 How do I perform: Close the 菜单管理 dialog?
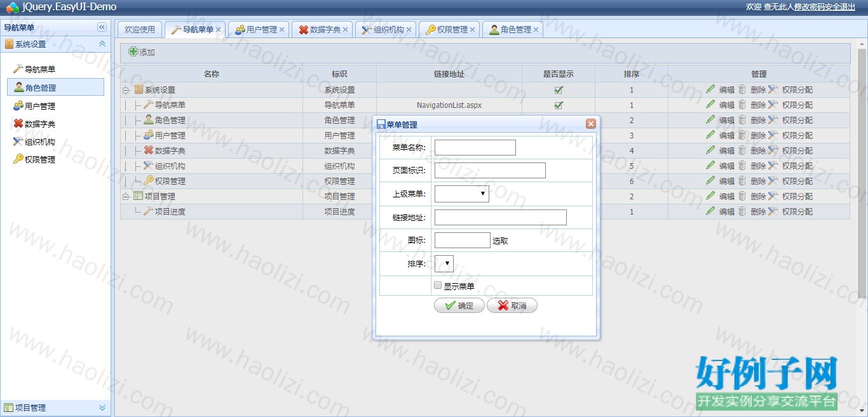(x=590, y=124)
